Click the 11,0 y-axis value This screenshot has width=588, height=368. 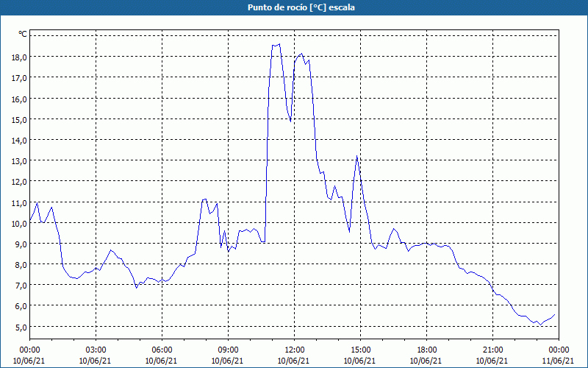coord(19,203)
